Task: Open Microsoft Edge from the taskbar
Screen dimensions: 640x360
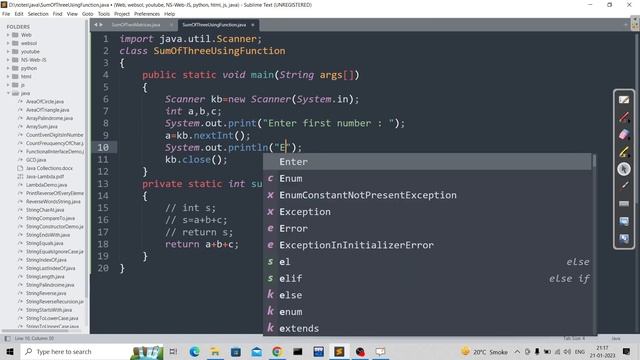Action: [x=194, y=351]
